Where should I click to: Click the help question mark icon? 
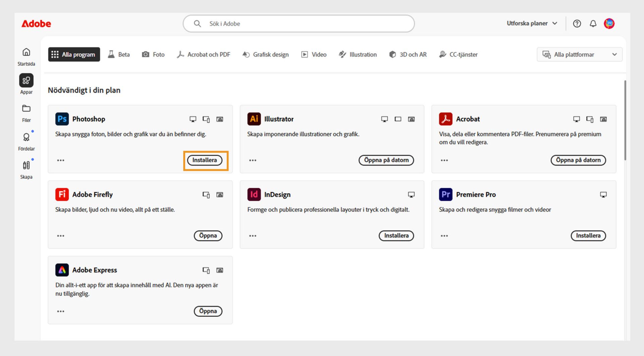577,23
